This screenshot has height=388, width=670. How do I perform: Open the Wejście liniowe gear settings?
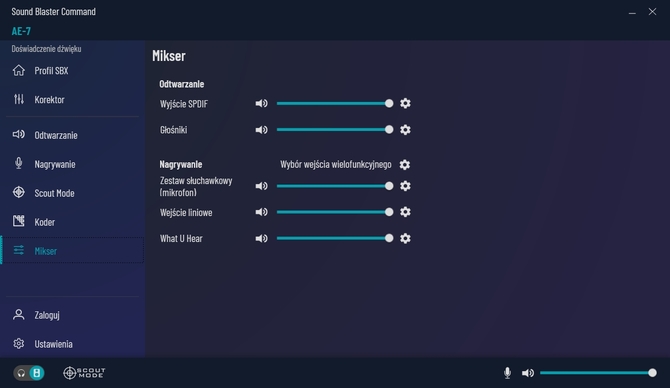(x=405, y=212)
